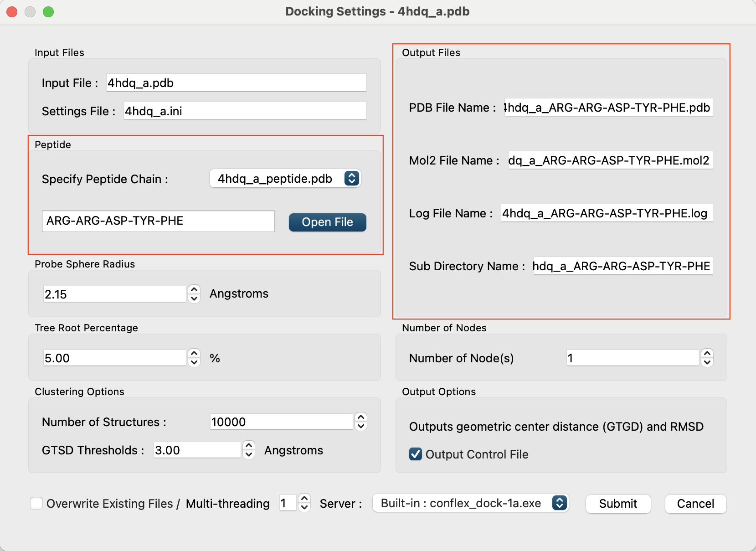This screenshot has height=551, width=756.
Task: Decrease the Probe Sphere Radius value
Action: pos(194,299)
